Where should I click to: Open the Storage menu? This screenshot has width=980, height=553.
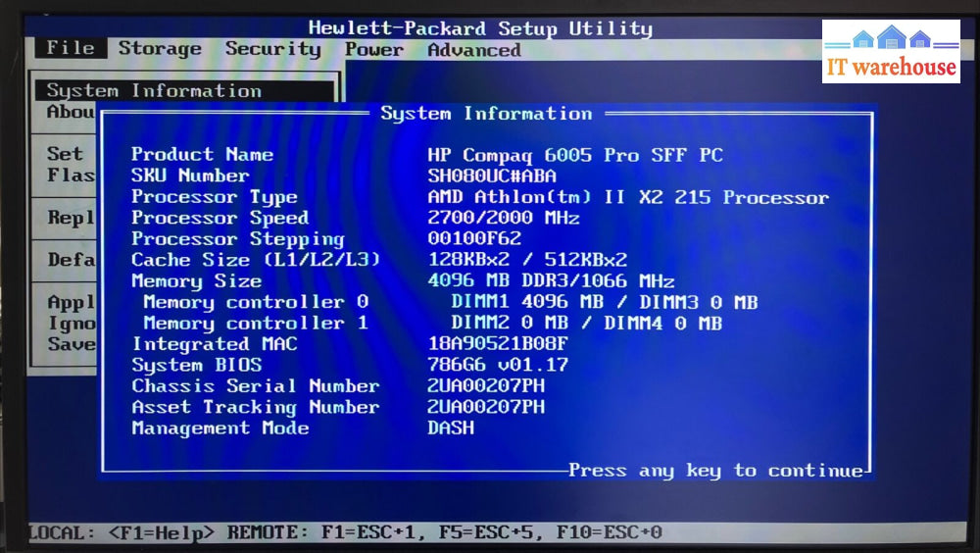[x=160, y=48]
